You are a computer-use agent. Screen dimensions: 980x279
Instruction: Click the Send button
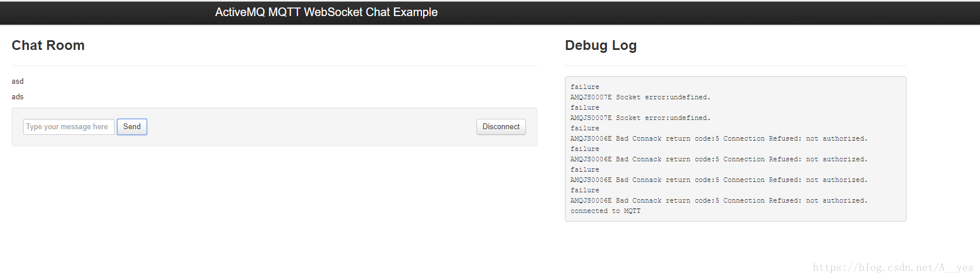click(132, 127)
